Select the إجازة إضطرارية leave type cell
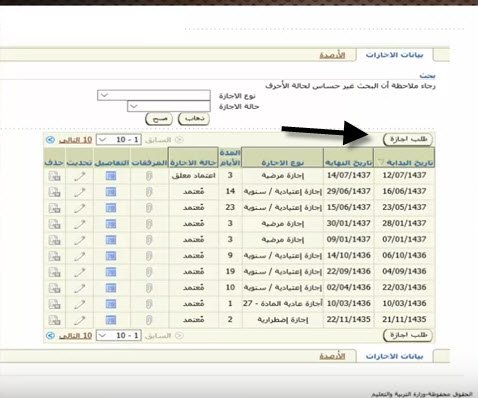 coord(283,319)
